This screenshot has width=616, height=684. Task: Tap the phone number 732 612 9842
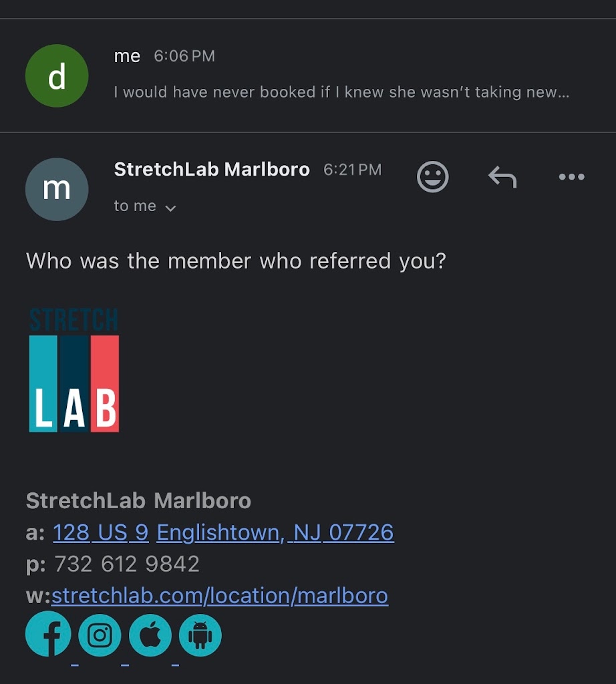pyautogui.click(x=126, y=564)
